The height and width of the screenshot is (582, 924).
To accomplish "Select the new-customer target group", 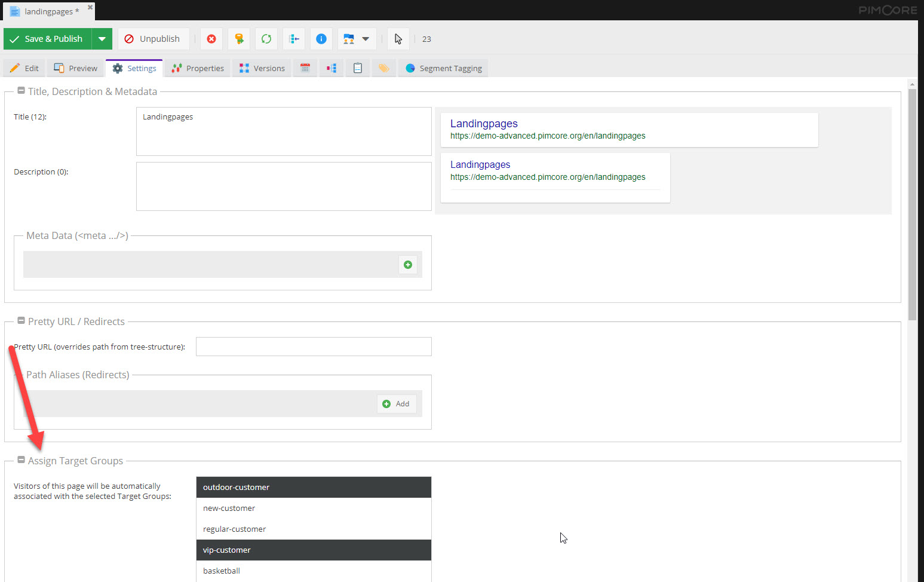I will [314, 508].
